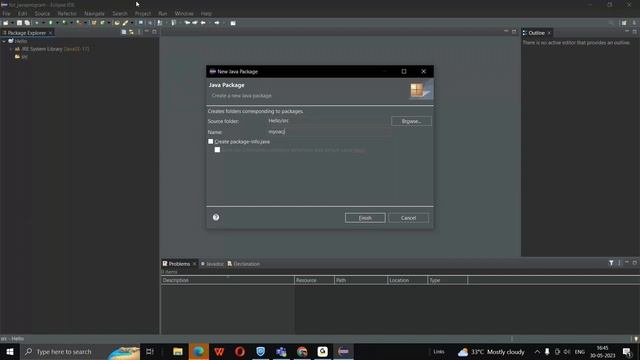This screenshot has height=360, width=640.
Task: Open the Opera browser from taskbar
Action: pos(240,351)
